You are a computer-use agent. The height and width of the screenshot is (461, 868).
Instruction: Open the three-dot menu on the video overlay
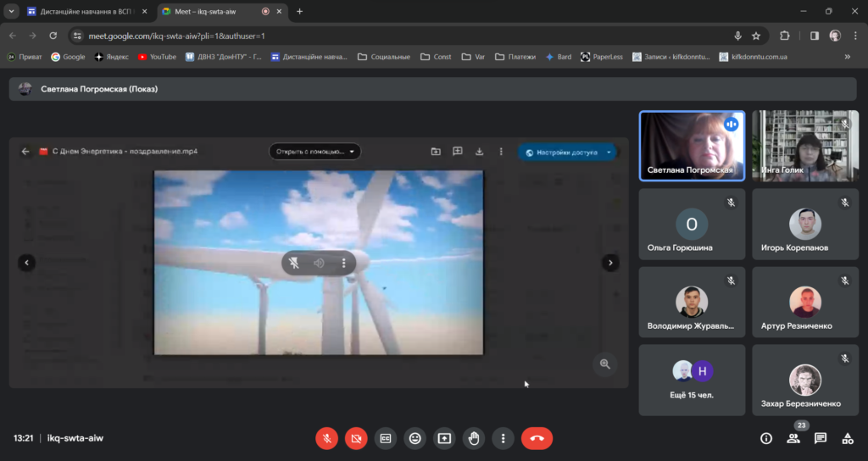[x=344, y=263]
